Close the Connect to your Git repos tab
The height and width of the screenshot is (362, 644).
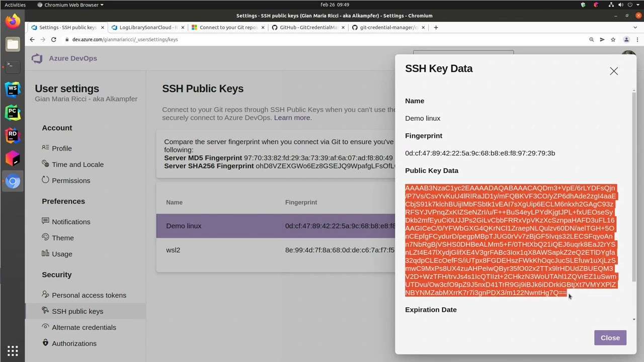point(263,28)
